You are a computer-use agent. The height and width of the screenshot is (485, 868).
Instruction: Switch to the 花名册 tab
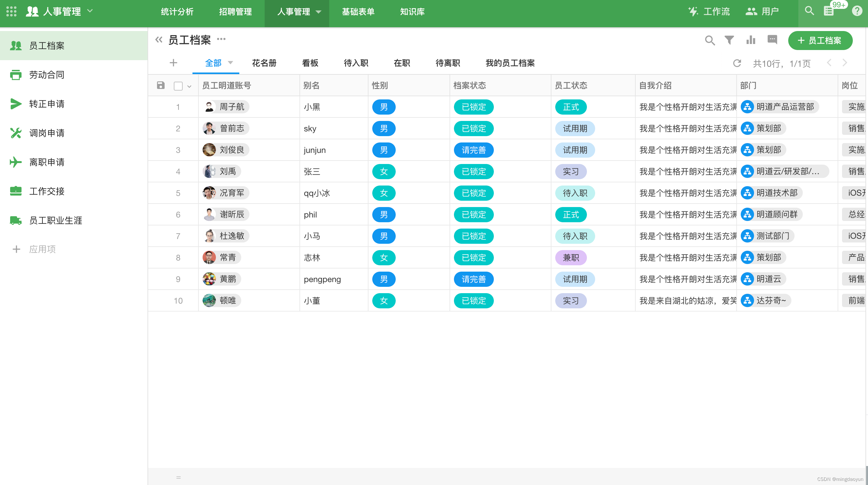[264, 63]
